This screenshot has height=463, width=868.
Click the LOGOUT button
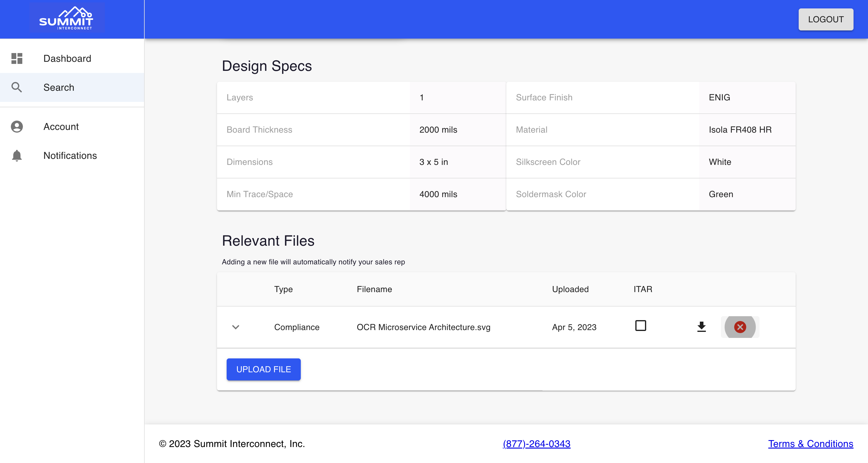click(826, 20)
